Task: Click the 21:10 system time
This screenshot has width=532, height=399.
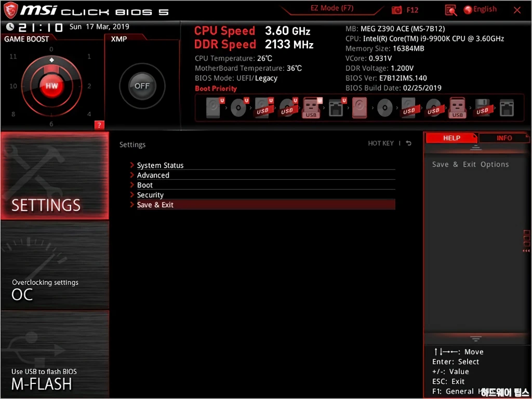Action: click(x=41, y=27)
